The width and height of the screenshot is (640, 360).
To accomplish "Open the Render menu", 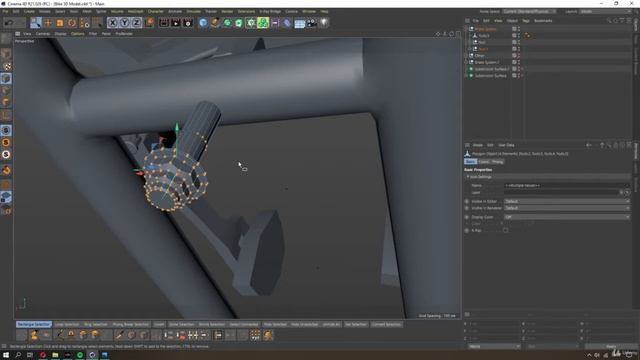I will tap(227, 11).
